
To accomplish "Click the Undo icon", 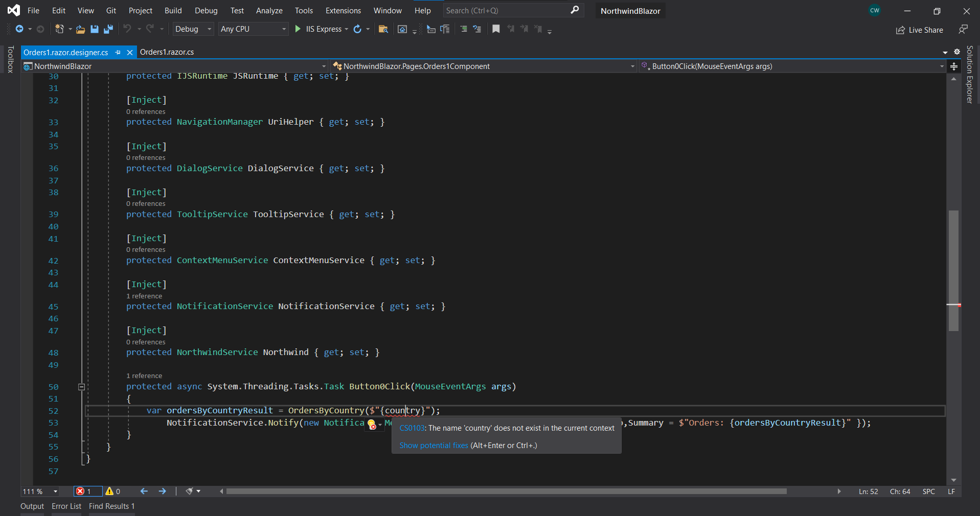I will (x=128, y=29).
